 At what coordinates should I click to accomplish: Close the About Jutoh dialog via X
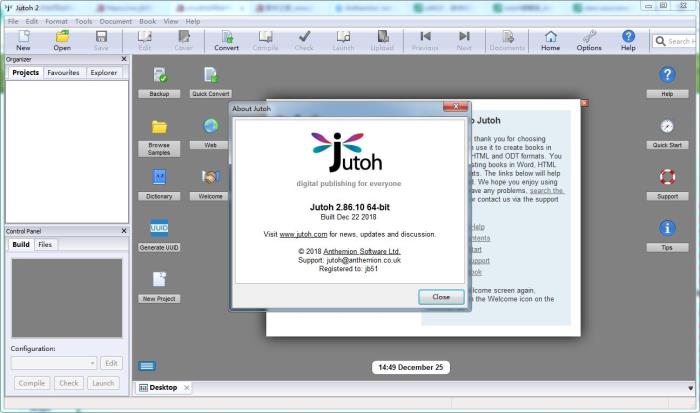(455, 106)
